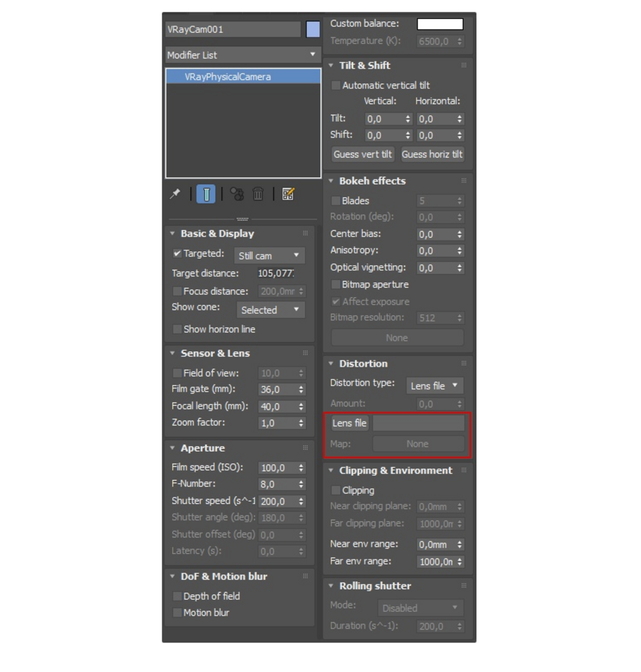Click Guess vert tilt button
The image size is (641, 672).
point(363,154)
